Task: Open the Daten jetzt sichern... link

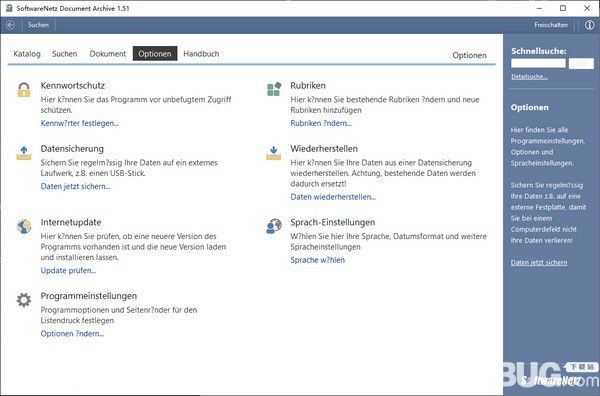Action: click(75, 186)
